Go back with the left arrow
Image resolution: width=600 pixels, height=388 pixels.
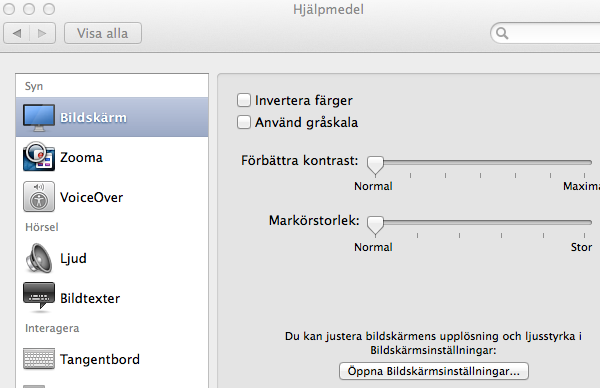(x=16, y=33)
